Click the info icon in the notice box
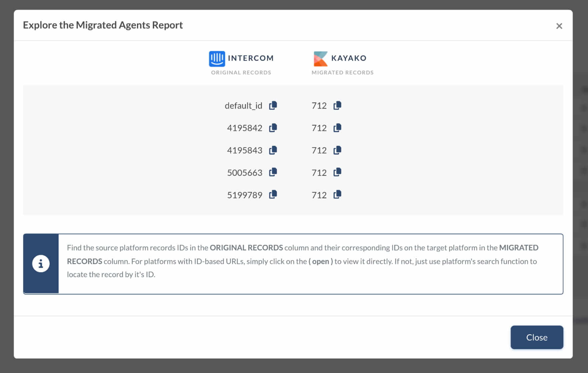This screenshot has height=373, width=588. click(41, 264)
